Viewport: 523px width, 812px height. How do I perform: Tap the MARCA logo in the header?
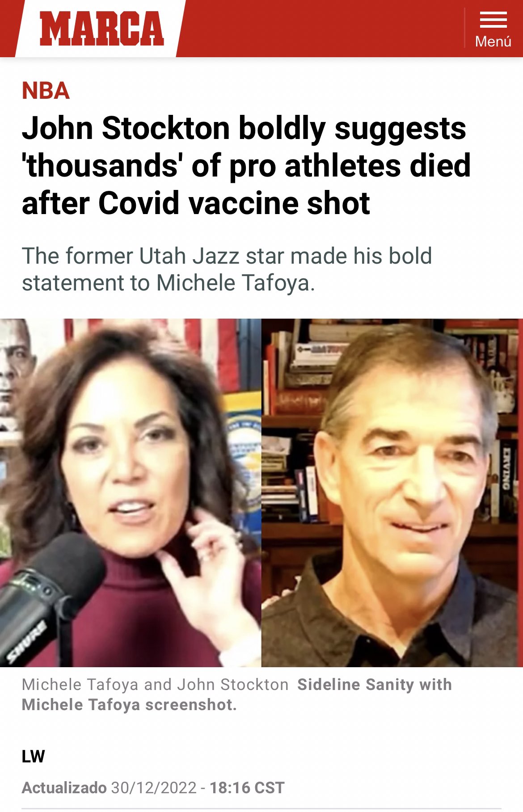click(101, 29)
